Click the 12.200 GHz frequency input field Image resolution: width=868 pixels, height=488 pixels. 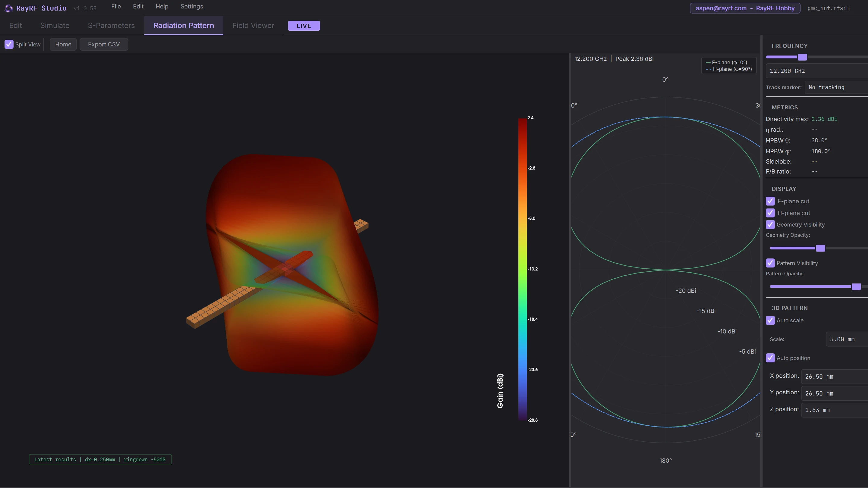(817, 71)
